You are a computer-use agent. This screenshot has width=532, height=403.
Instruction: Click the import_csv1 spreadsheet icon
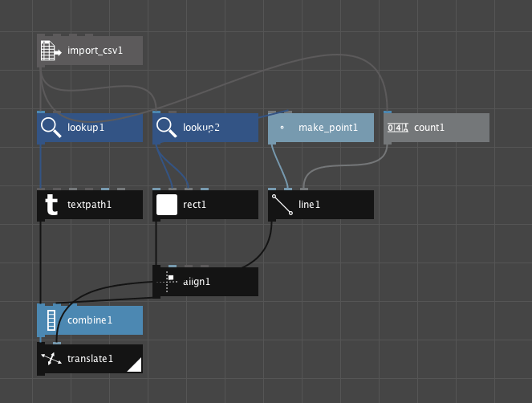tap(51, 51)
